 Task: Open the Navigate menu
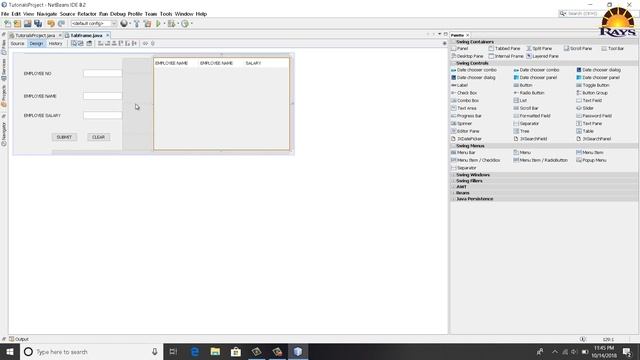point(47,14)
